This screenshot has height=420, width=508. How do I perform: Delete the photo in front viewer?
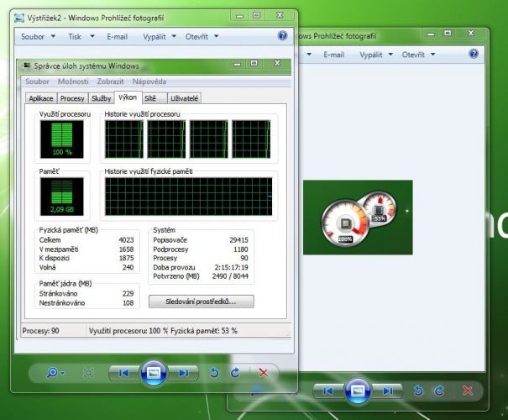(x=264, y=373)
